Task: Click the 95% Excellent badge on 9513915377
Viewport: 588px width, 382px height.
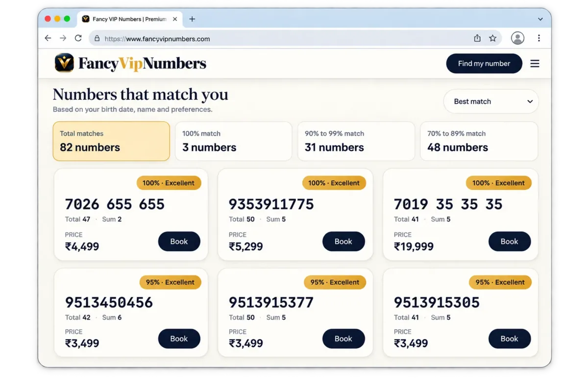Action: click(x=335, y=282)
